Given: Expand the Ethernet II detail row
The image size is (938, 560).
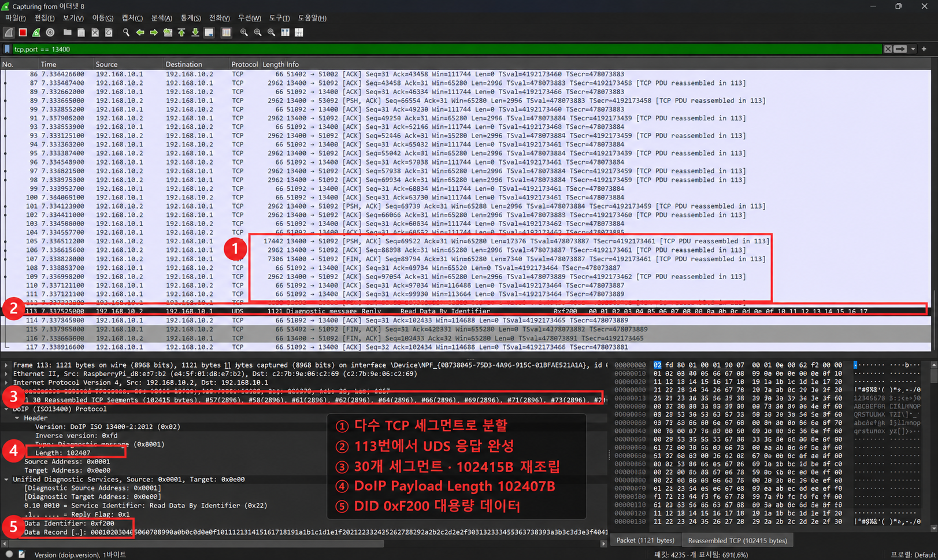Looking at the screenshot, I should (6, 374).
